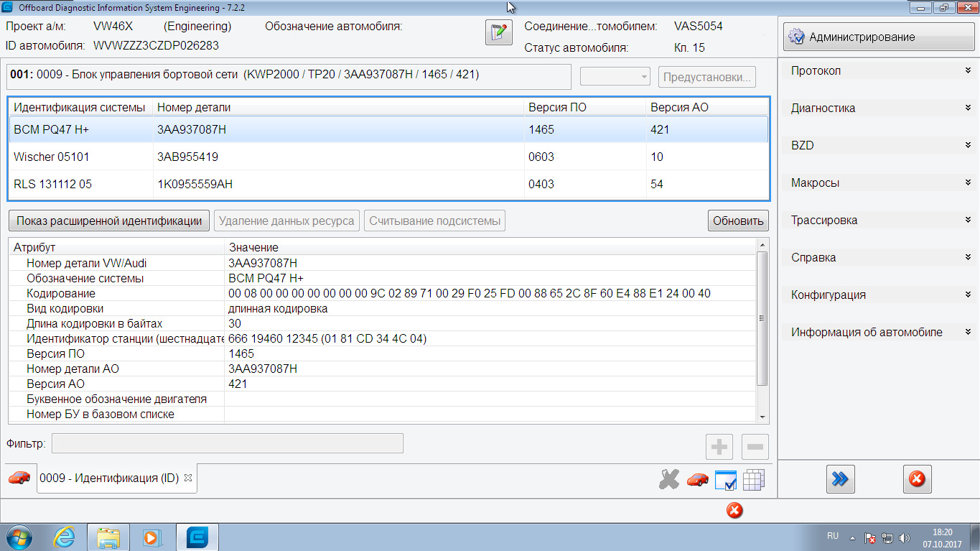
Task: Click the attribute list scroll-down arrow
Action: pos(762,417)
